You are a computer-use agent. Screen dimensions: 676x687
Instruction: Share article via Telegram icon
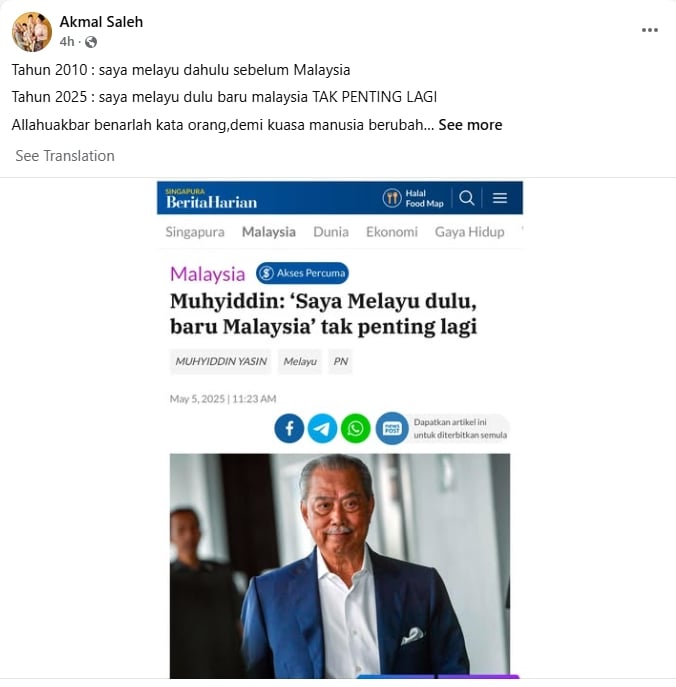[322, 428]
